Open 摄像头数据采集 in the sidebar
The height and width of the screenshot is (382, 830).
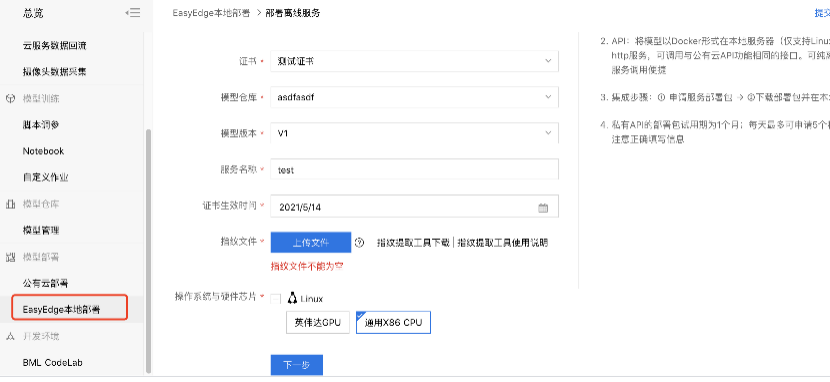(55, 71)
